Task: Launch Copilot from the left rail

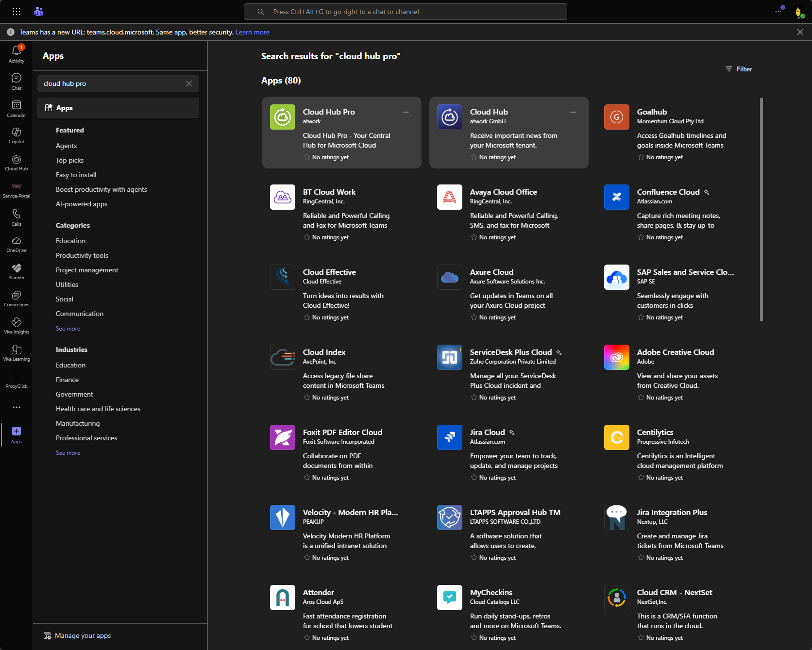Action: coord(17,136)
